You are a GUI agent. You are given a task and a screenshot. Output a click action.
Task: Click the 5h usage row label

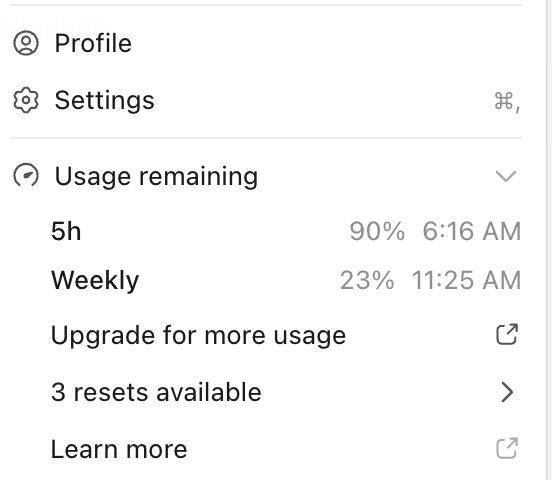pos(66,231)
